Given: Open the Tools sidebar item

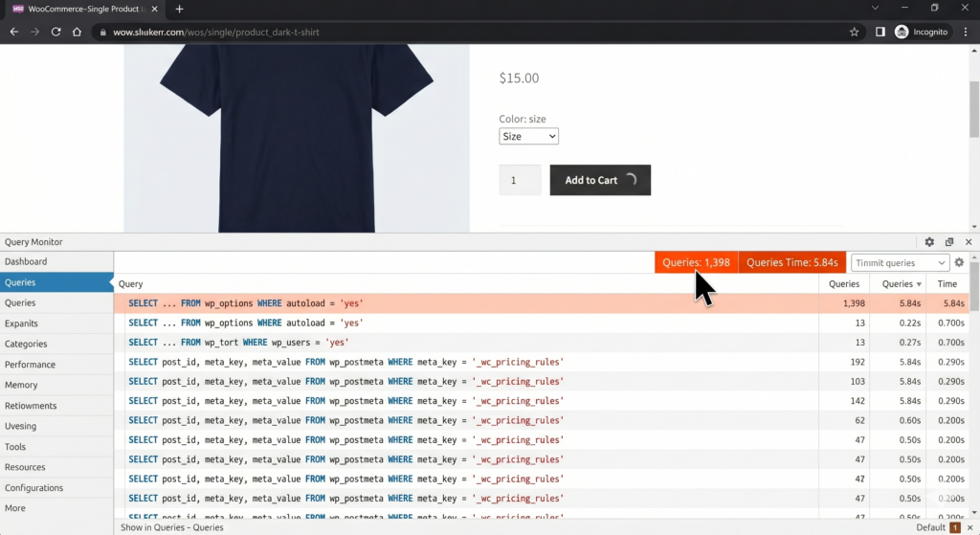Looking at the screenshot, I should click(56, 446).
